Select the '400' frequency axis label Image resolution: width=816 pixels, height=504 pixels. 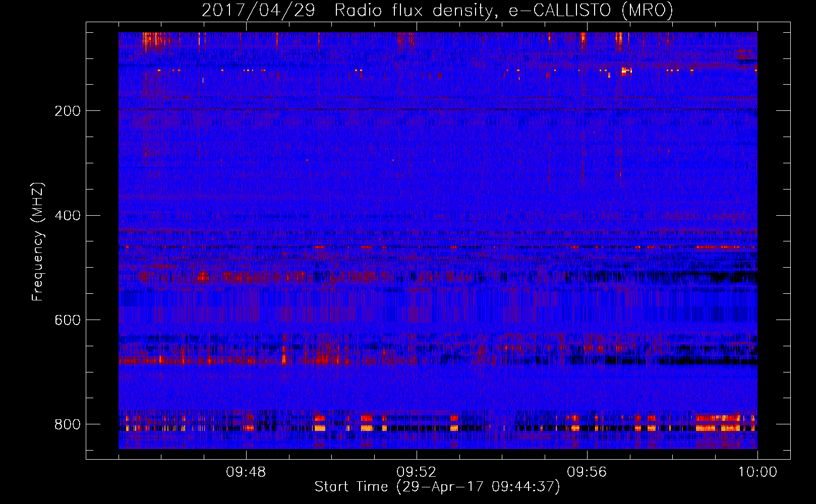coord(68,216)
